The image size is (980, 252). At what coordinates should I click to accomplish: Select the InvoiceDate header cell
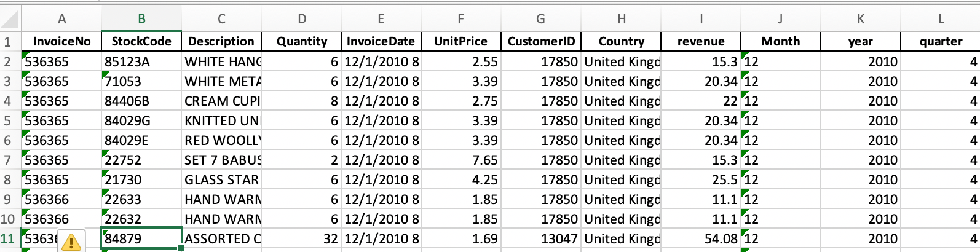click(x=381, y=41)
